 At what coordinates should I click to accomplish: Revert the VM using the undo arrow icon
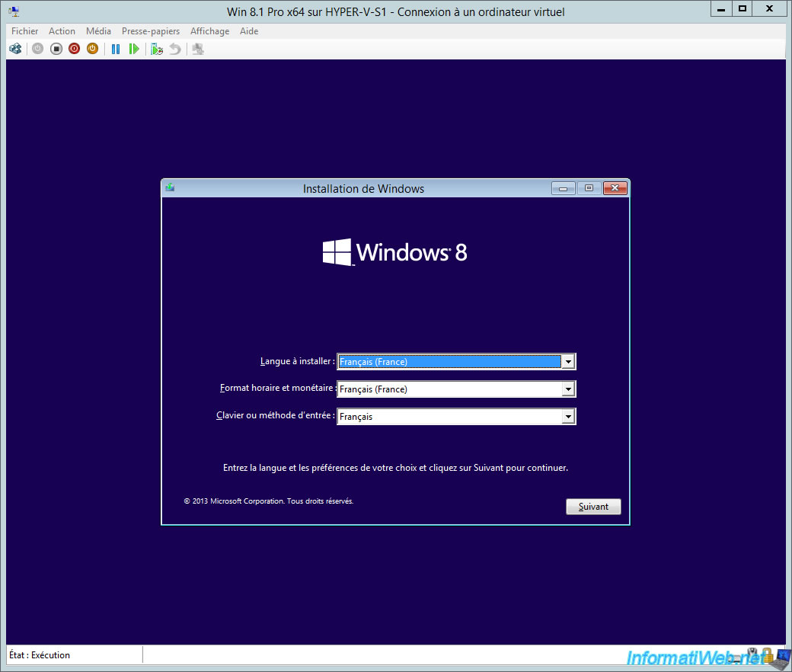[174, 49]
